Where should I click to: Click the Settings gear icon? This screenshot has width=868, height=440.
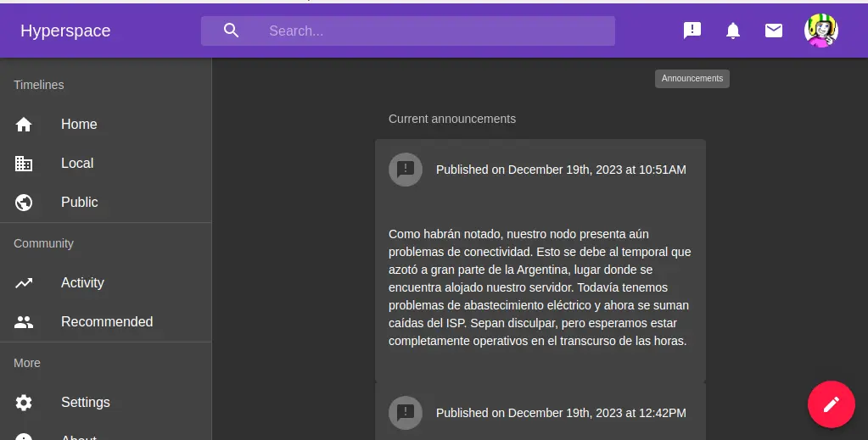point(24,403)
